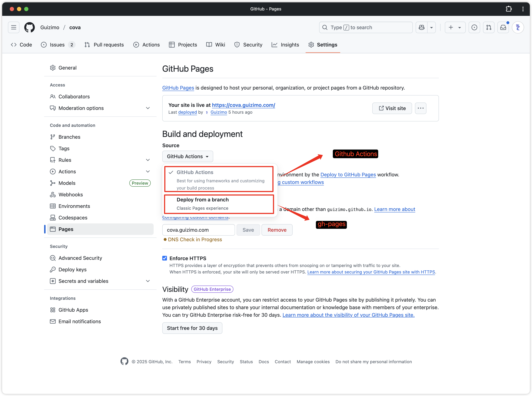
Task: Click the Models sidebar icon
Action: [53, 183]
